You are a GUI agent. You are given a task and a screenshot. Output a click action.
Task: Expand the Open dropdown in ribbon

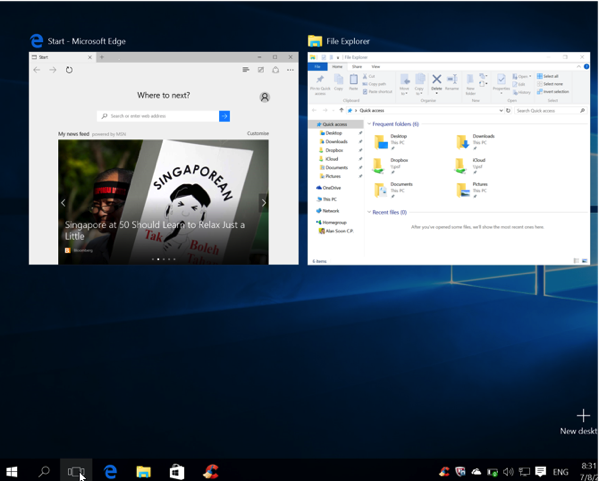click(x=522, y=76)
